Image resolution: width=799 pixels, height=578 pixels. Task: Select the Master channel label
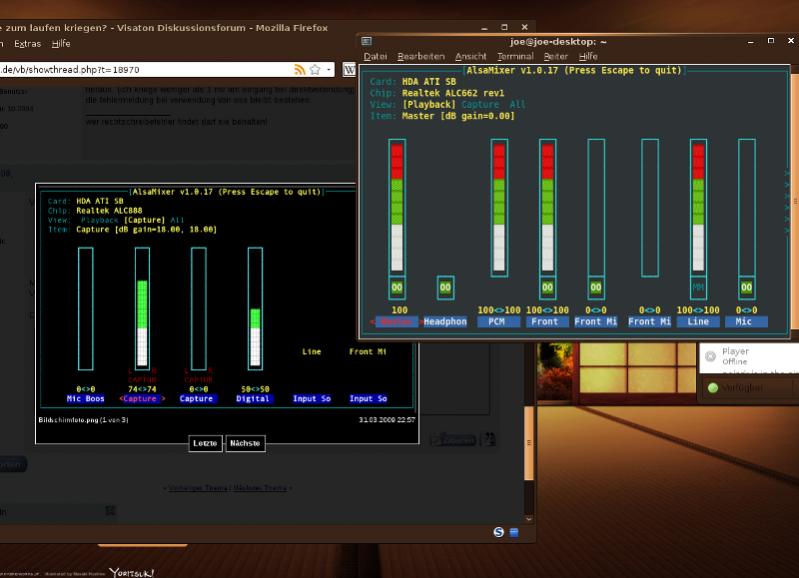point(396,322)
